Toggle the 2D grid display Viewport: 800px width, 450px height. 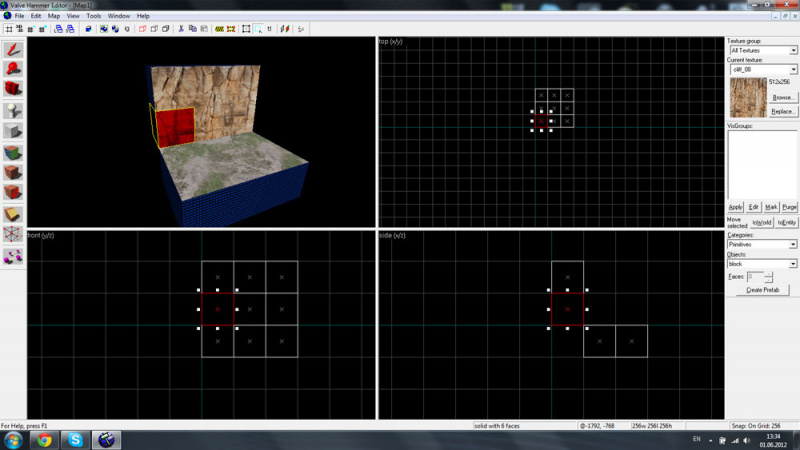[x=9, y=29]
